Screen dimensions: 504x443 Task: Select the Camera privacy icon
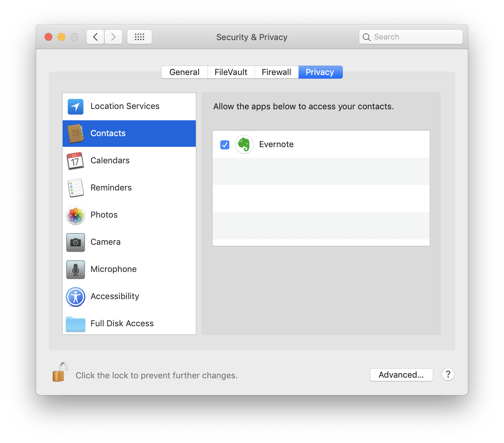[76, 242]
